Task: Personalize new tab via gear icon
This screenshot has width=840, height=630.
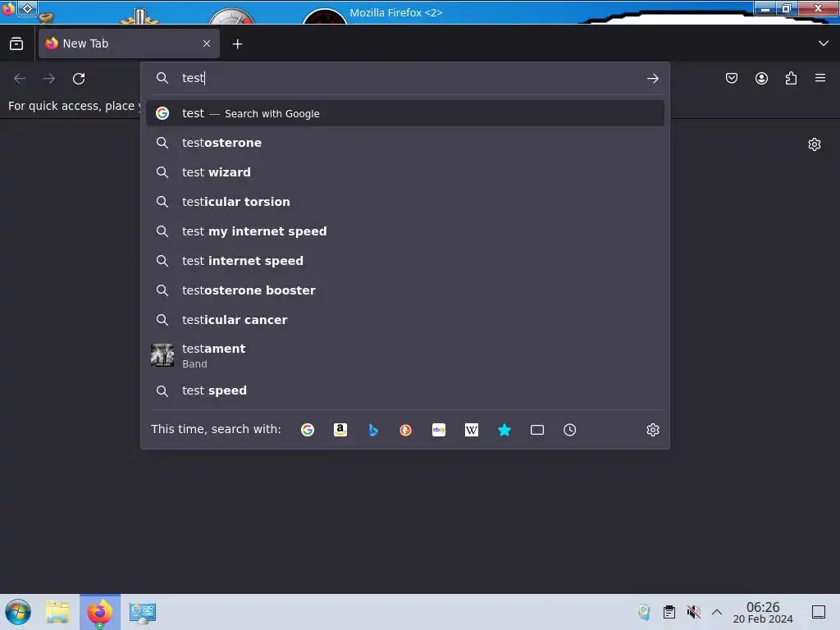Action: click(815, 144)
